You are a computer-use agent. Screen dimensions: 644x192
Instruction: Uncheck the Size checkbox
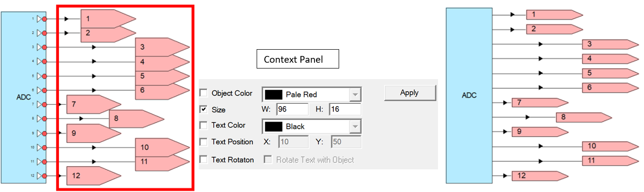tap(204, 110)
